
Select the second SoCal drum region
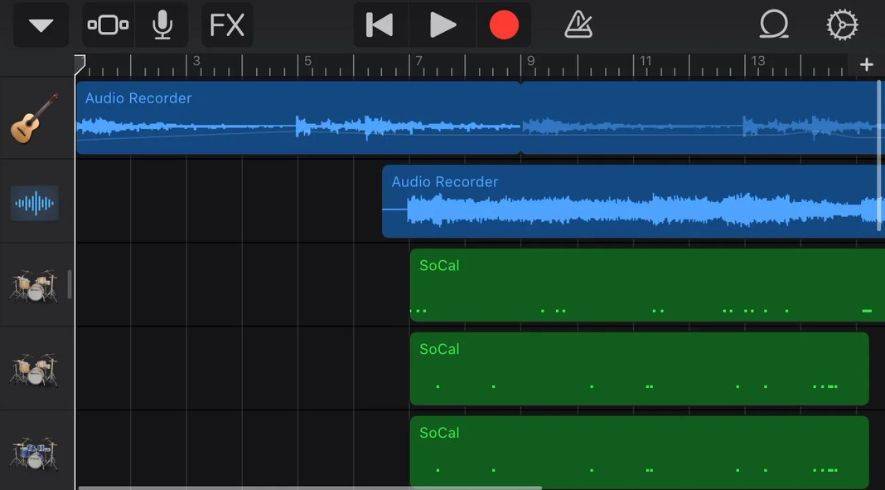639,369
